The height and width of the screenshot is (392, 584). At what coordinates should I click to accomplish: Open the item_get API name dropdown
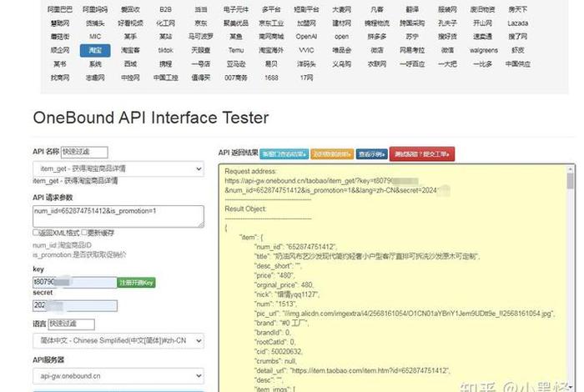(118, 168)
